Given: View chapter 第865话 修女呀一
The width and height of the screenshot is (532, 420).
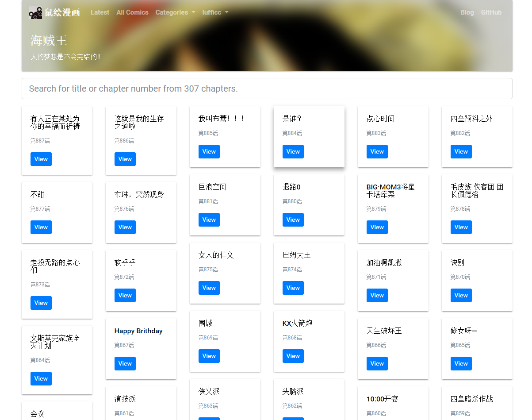Looking at the screenshot, I should [x=461, y=364].
